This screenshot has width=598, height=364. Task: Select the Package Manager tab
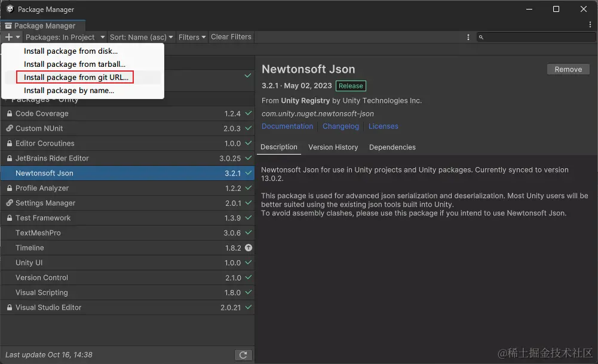coord(43,26)
